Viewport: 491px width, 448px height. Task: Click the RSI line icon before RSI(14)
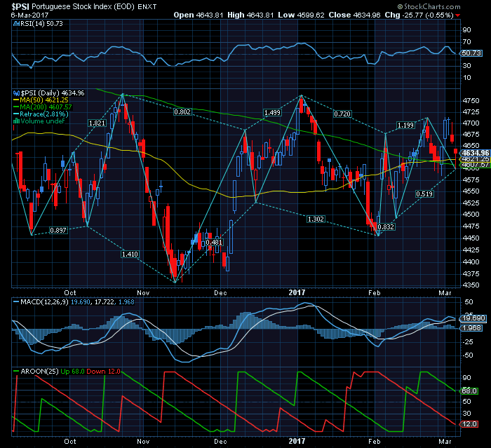pyautogui.click(x=16, y=23)
